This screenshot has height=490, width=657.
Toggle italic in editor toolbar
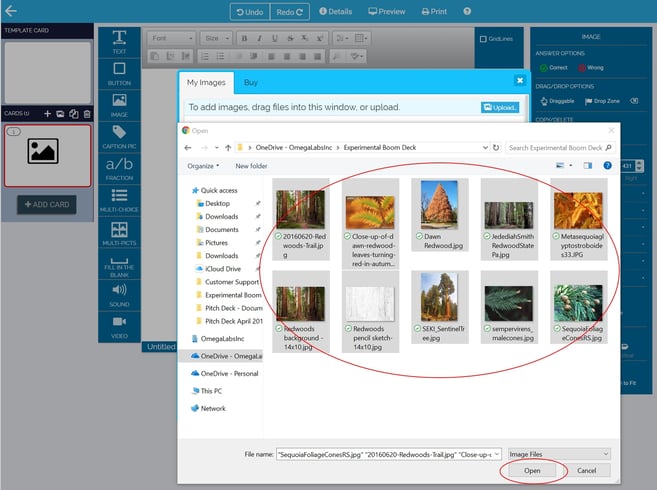click(259, 38)
